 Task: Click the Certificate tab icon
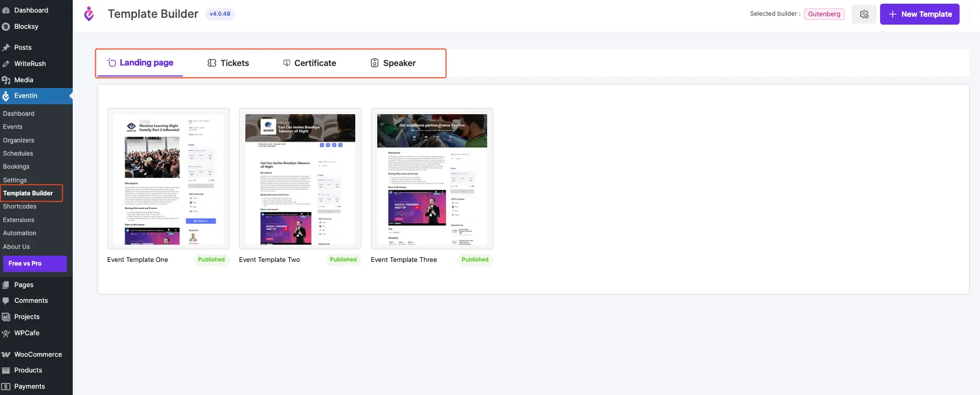[287, 63]
